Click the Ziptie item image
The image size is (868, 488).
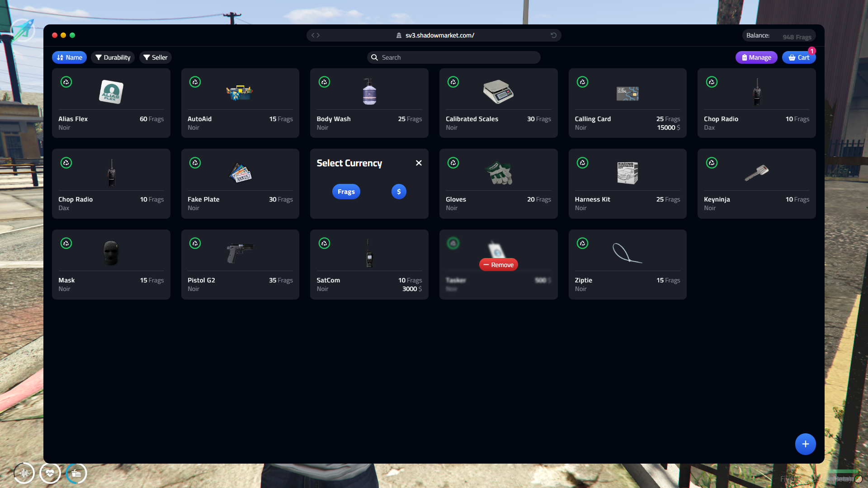[627, 253]
